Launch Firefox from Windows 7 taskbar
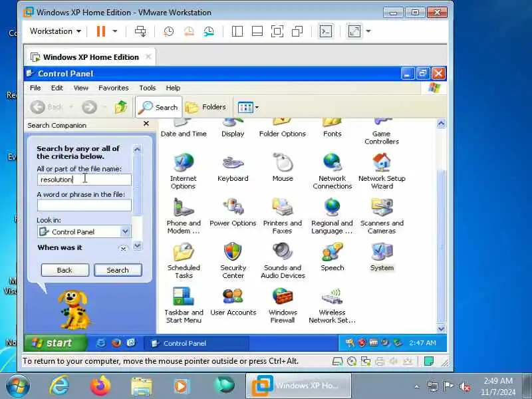The height and width of the screenshot is (399, 532). [x=100, y=386]
